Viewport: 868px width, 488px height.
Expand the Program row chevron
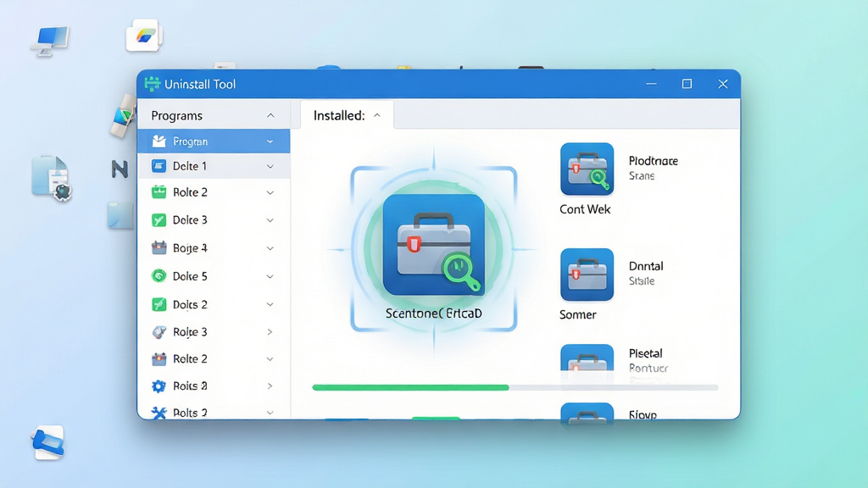coord(270,141)
